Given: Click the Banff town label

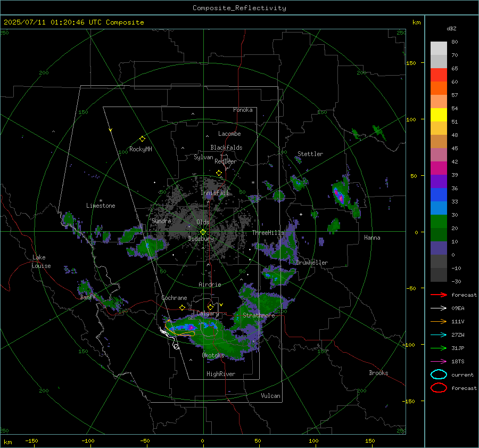Looking at the screenshot, I should [x=88, y=297].
